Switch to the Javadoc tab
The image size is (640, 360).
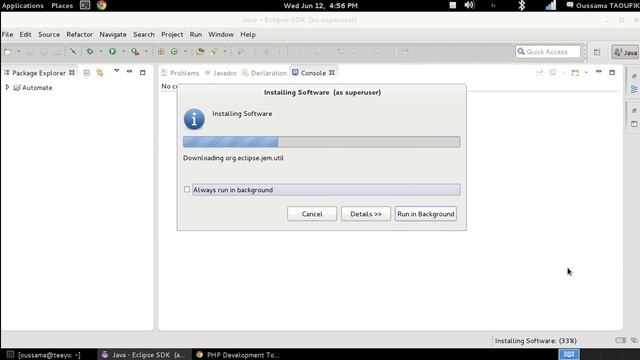pos(220,73)
